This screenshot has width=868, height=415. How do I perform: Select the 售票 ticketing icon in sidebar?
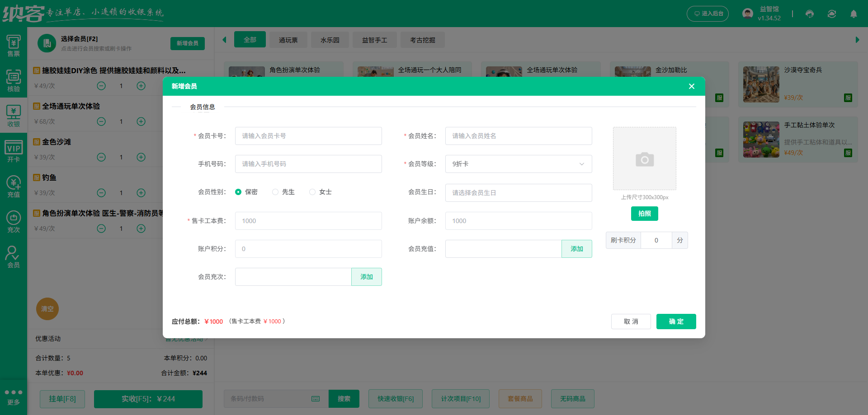pyautogui.click(x=13, y=45)
